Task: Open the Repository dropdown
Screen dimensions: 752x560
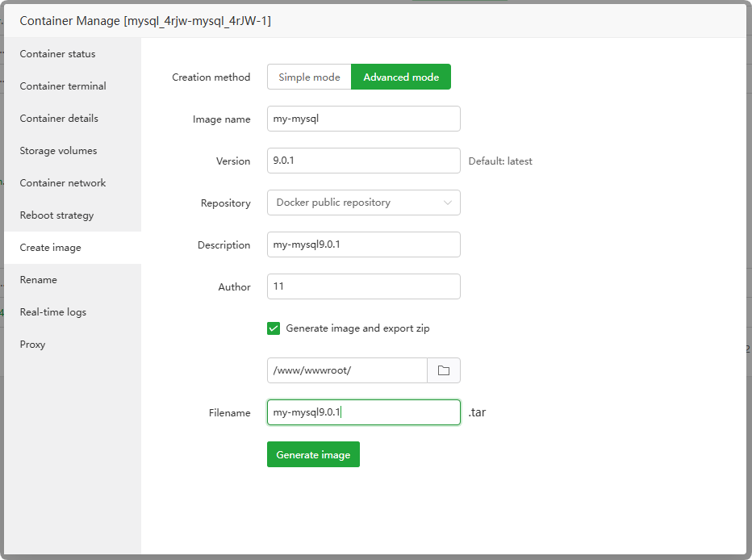Action: click(363, 203)
